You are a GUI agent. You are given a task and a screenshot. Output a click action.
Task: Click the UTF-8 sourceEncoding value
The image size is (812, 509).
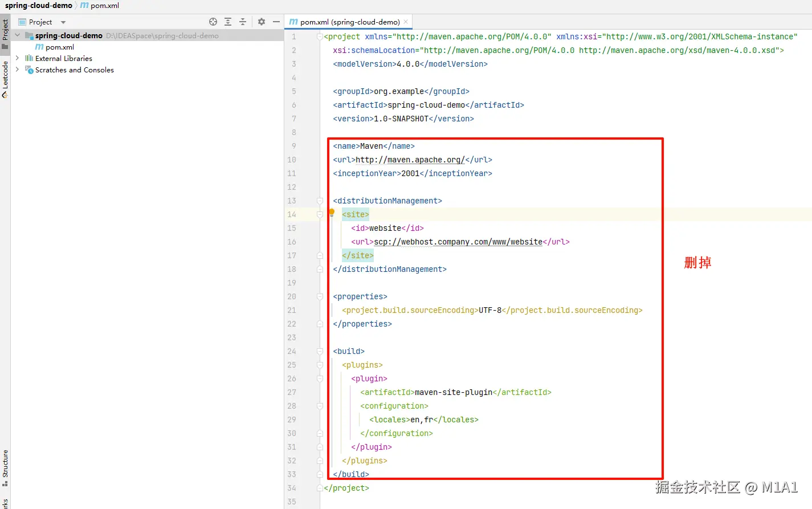[x=490, y=310]
